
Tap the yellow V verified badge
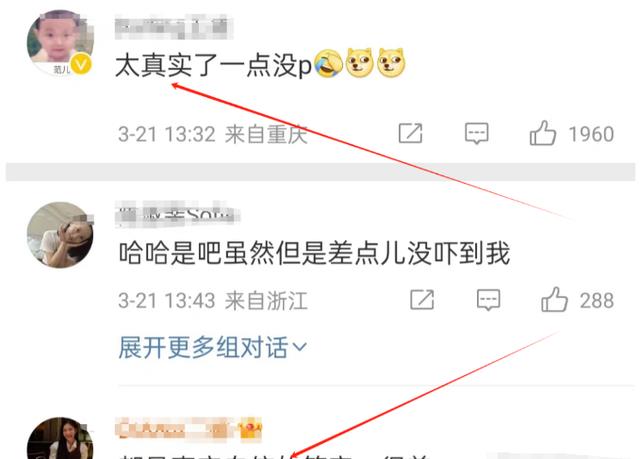(81, 65)
